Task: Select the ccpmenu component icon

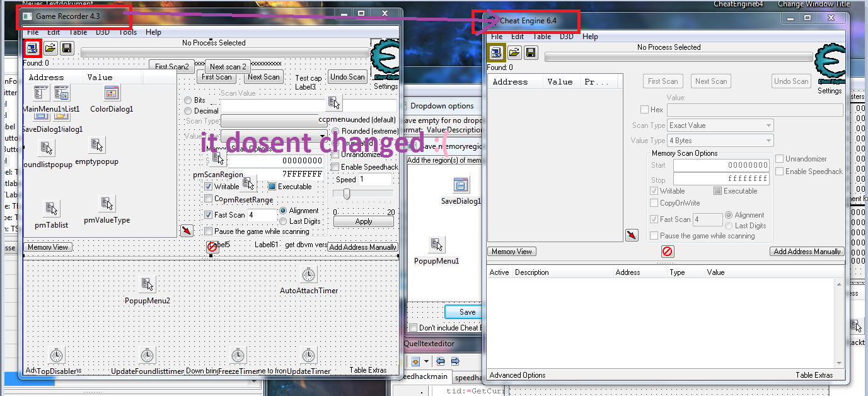Action: coord(334,103)
